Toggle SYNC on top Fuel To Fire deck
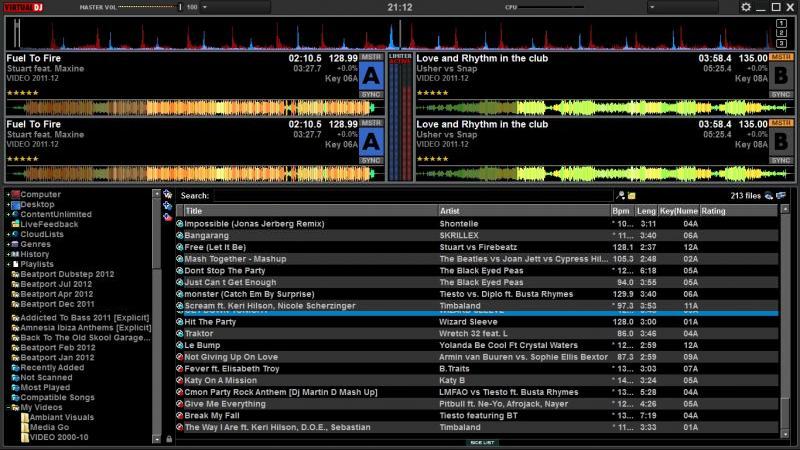 point(371,94)
